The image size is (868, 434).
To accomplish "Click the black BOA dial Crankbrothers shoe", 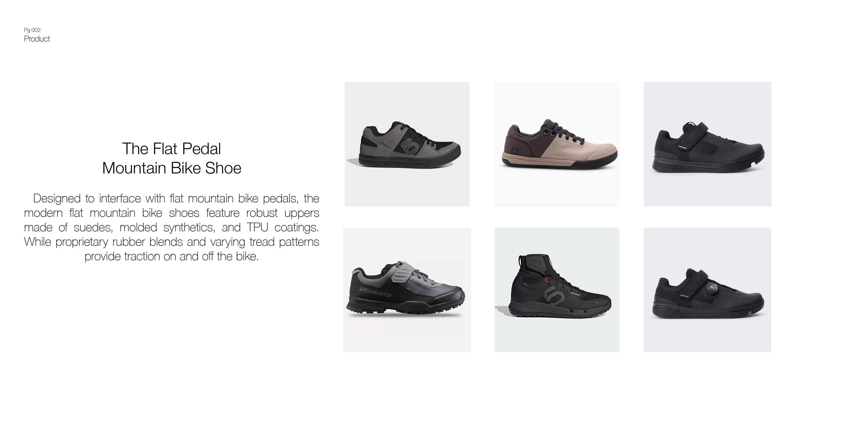I will tap(707, 290).
